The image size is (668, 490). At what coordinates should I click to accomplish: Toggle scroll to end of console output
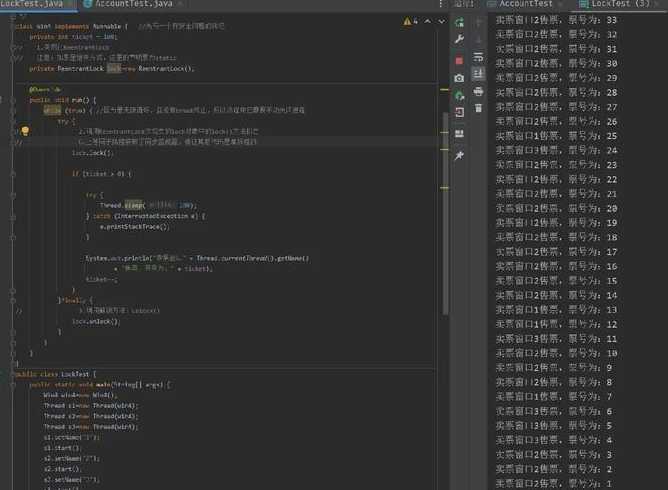click(478, 74)
